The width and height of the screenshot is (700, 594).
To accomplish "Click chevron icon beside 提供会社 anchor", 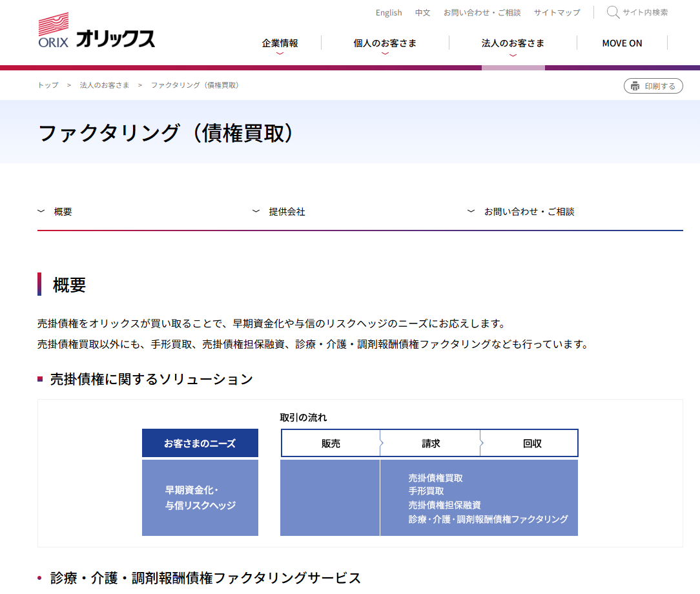I will click(x=256, y=211).
